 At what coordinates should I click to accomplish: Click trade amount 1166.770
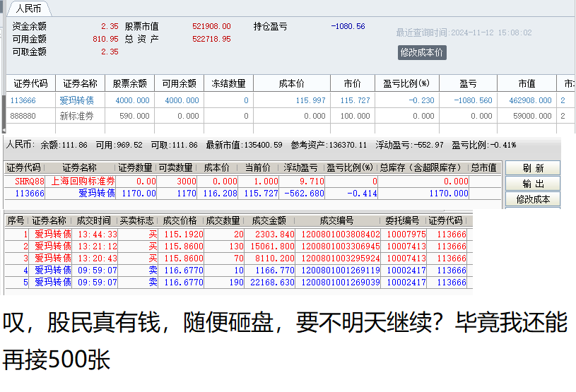point(275,271)
